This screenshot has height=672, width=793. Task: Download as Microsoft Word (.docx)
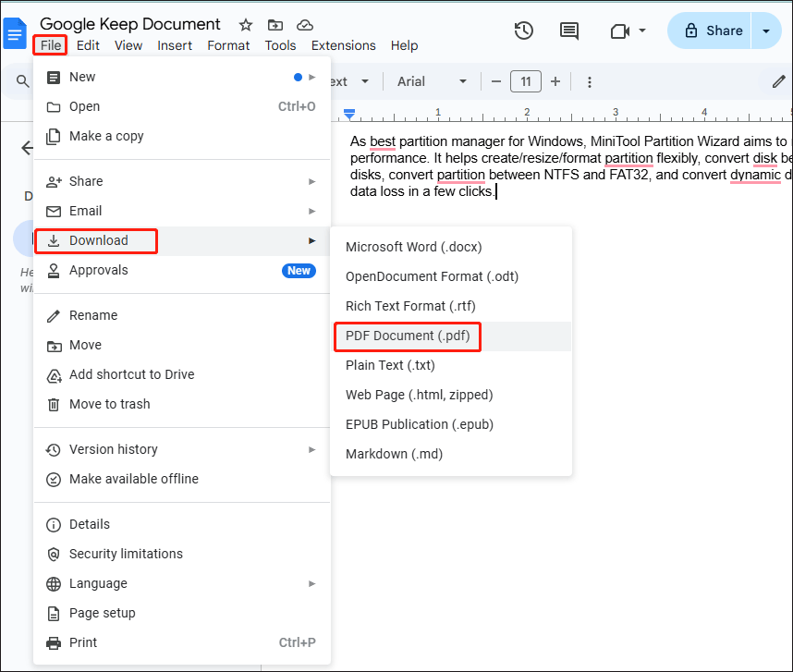click(451, 247)
